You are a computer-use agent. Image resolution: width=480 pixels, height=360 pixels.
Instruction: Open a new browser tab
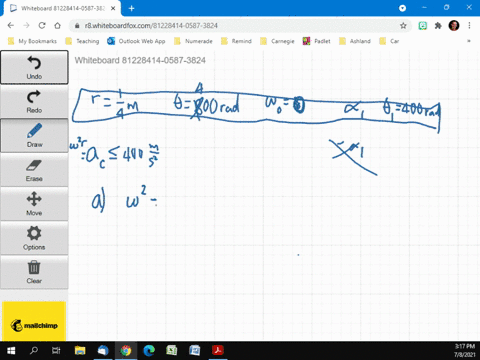(x=131, y=8)
